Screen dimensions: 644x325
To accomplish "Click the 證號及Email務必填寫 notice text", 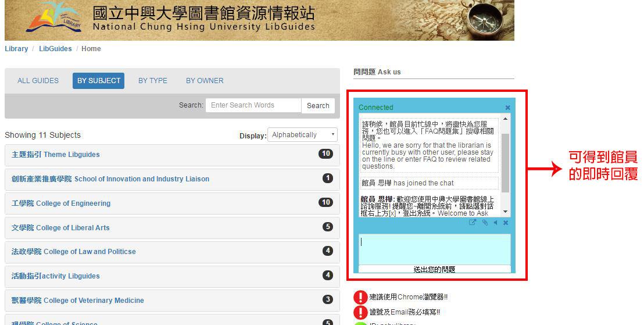I will pos(405,312).
